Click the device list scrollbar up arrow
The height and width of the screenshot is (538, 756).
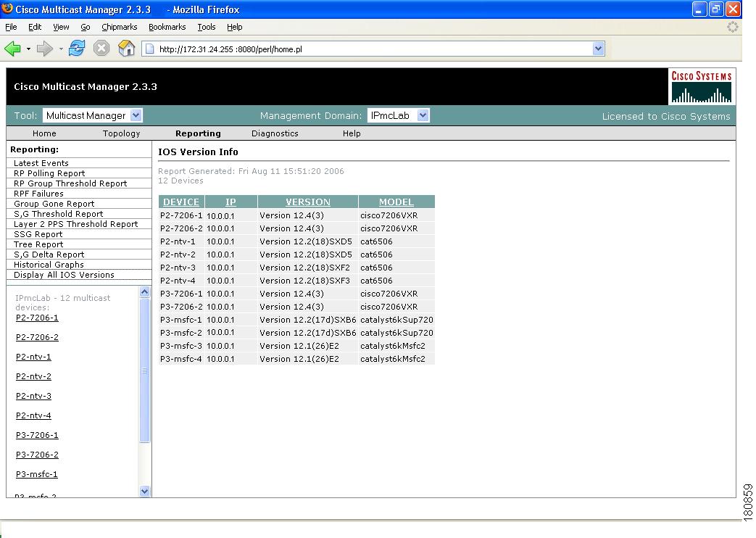(x=145, y=292)
